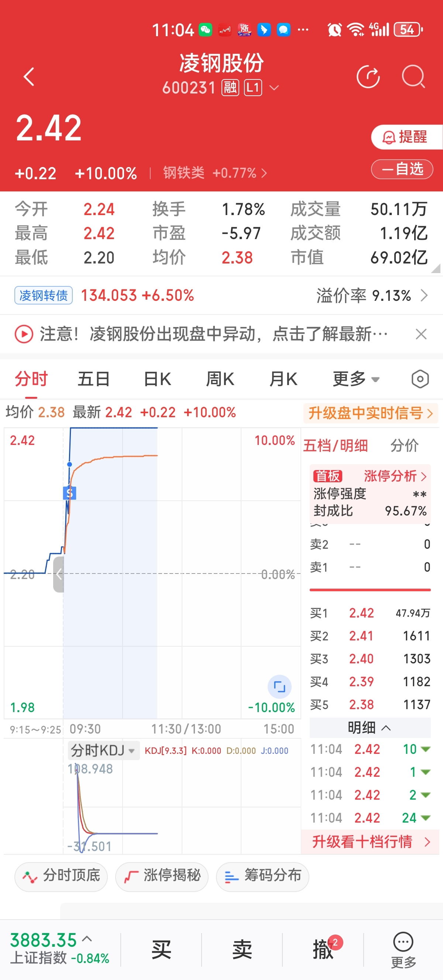Open 涨停揭秘 tool button
443x980 pixels.
(161, 877)
